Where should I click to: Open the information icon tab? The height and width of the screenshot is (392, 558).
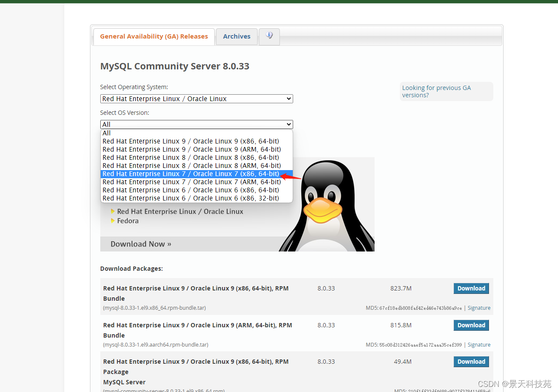pos(269,36)
